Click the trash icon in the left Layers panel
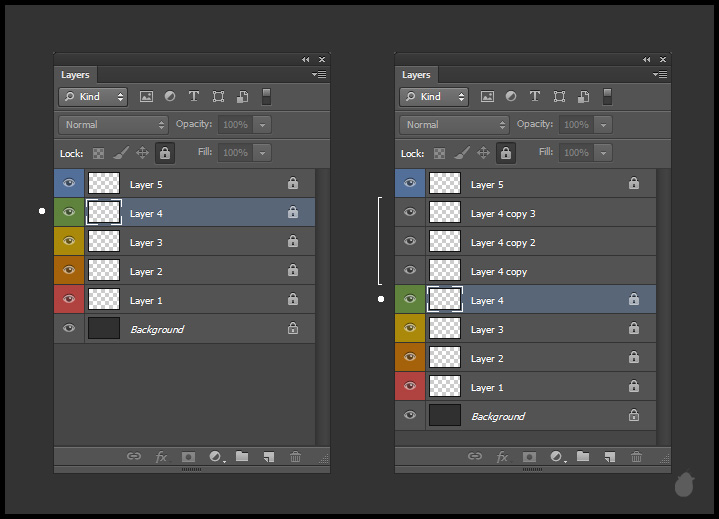The width and height of the screenshot is (719, 519). click(295, 457)
